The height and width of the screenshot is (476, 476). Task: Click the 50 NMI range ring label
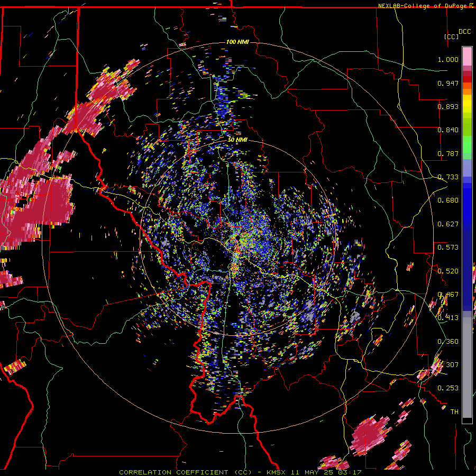237,140
